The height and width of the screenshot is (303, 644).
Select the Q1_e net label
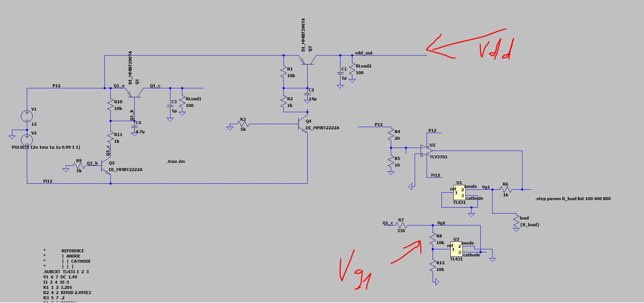[119, 86]
